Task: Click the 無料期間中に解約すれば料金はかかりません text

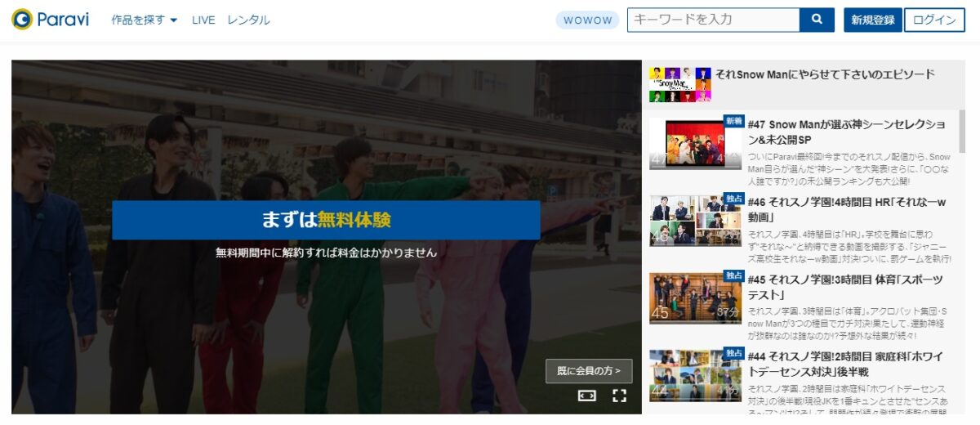Action: [x=326, y=253]
